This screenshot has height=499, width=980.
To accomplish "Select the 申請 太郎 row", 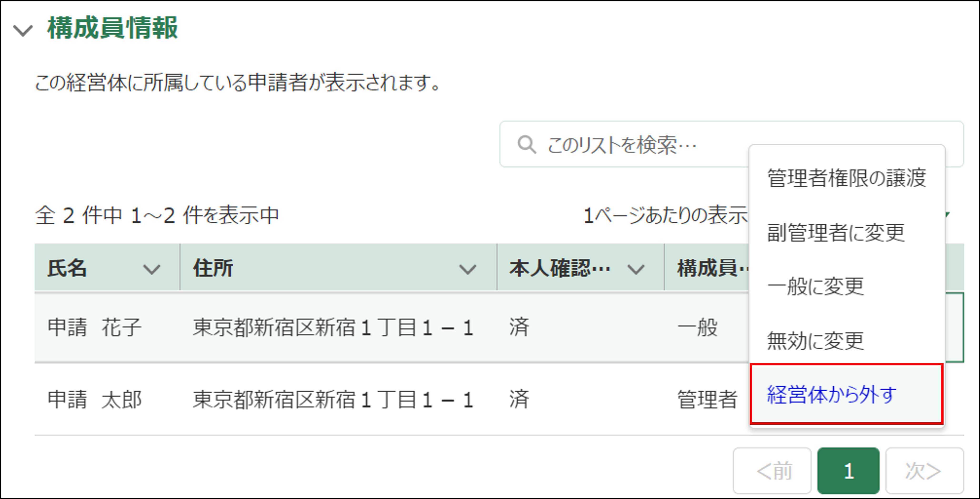I will pyautogui.click(x=94, y=399).
